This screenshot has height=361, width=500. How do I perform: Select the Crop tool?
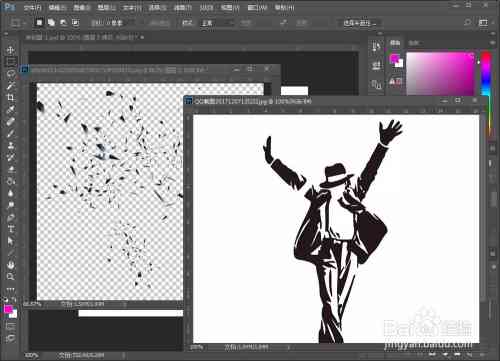(11, 97)
